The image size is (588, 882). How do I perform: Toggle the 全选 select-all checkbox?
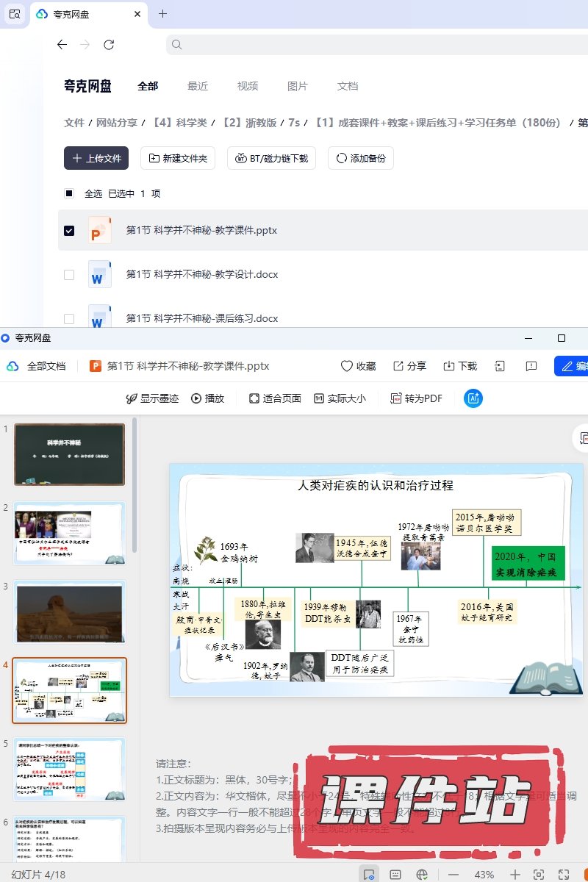click(x=69, y=194)
